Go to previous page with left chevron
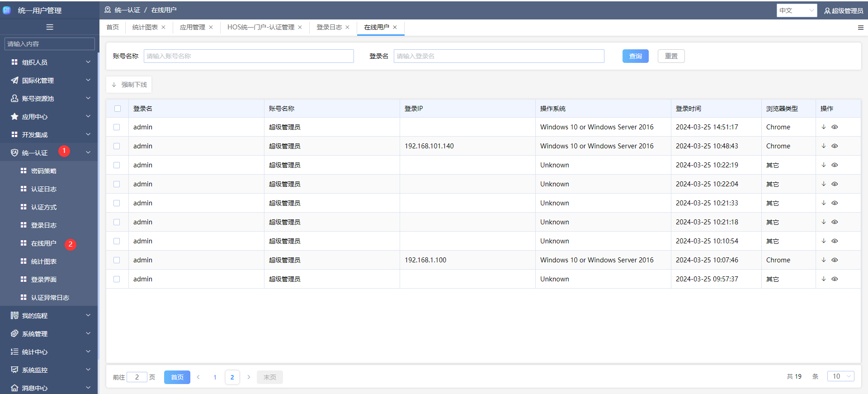 (x=198, y=377)
